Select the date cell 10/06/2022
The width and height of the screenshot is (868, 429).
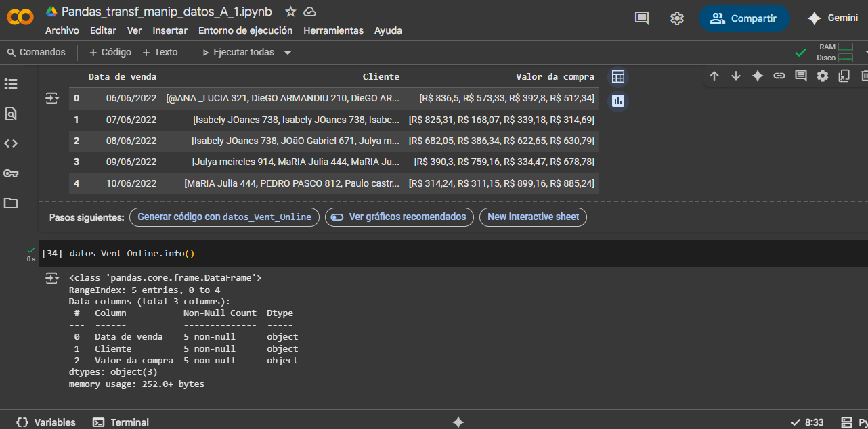click(x=131, y=183)
